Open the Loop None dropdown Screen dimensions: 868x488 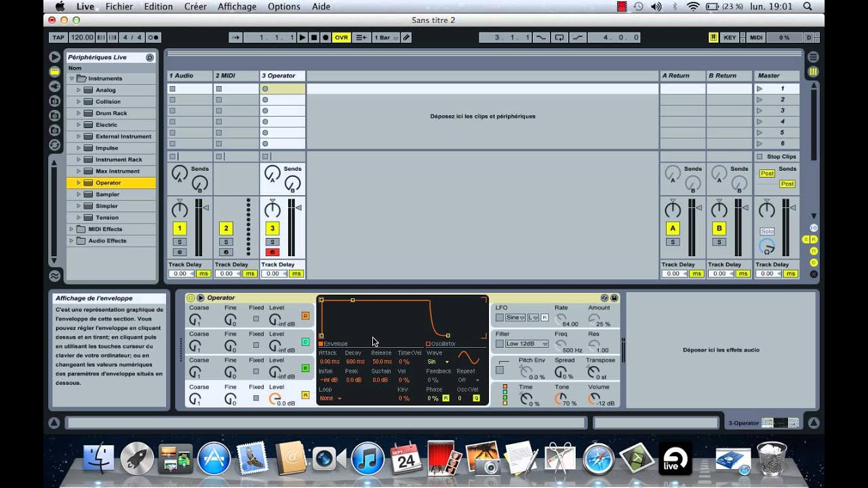[330, 399]
